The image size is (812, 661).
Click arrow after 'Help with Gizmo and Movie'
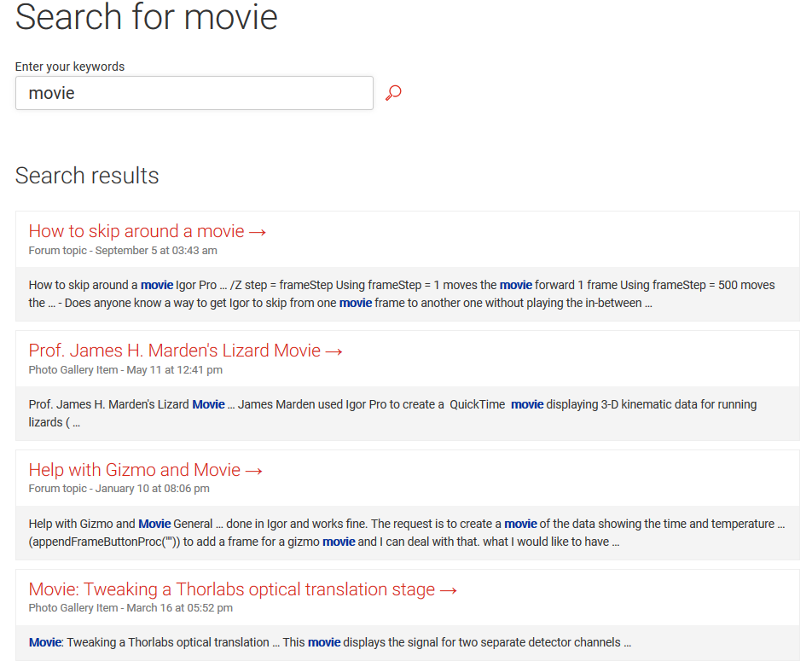(254, 471)
